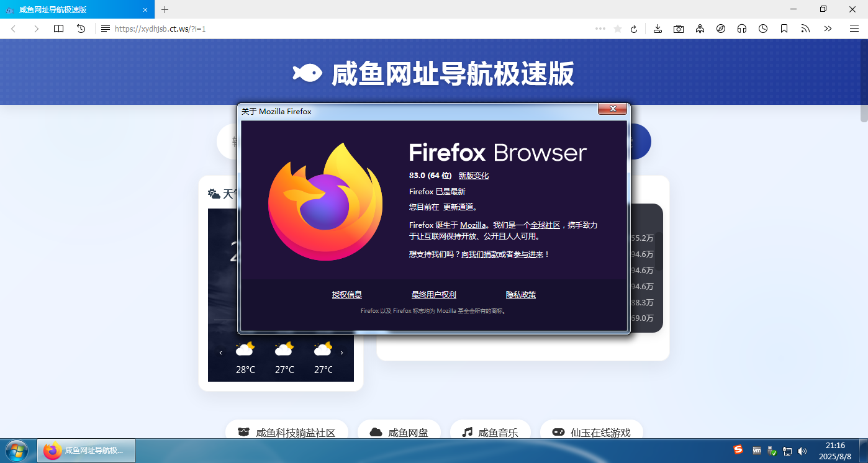
Task: Click the Firefox 已是最新 status text
Action: coord(437,192)
